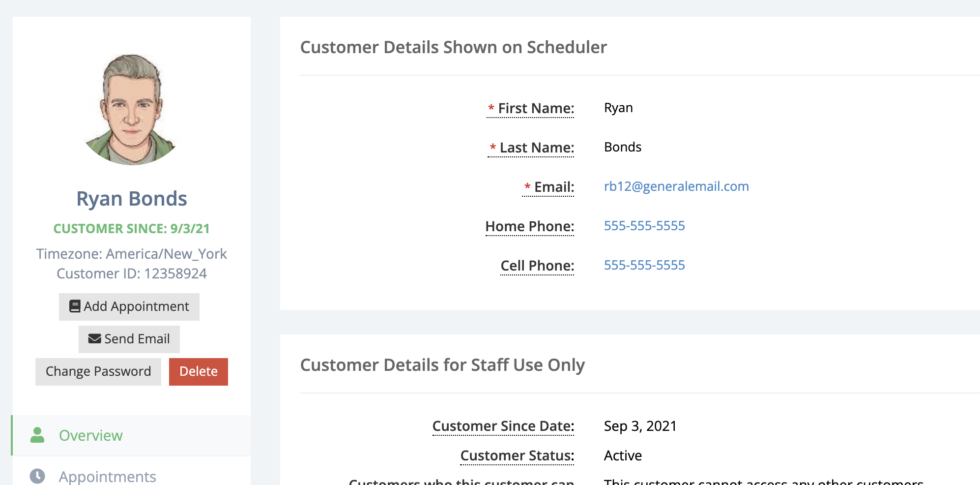Viewport: 980px width, 485px height.
Task: Open the Overview sidebar tab
Action: point(91,435)
